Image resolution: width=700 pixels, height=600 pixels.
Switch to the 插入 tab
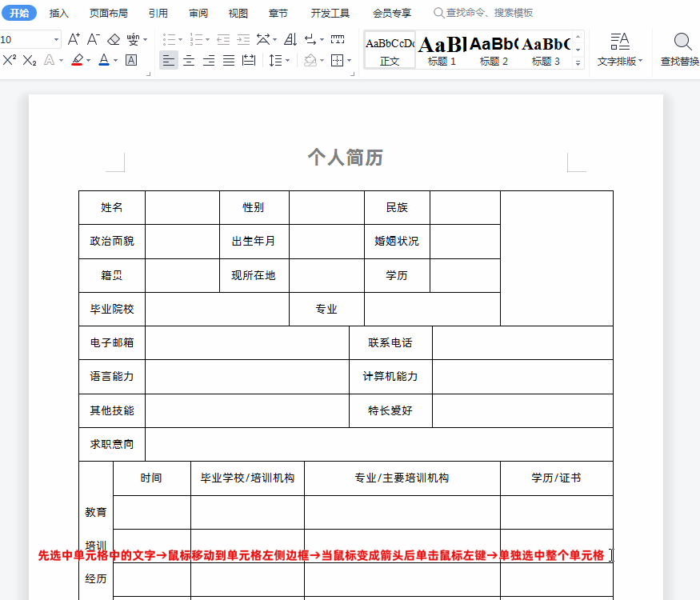[x=59, y=13]
